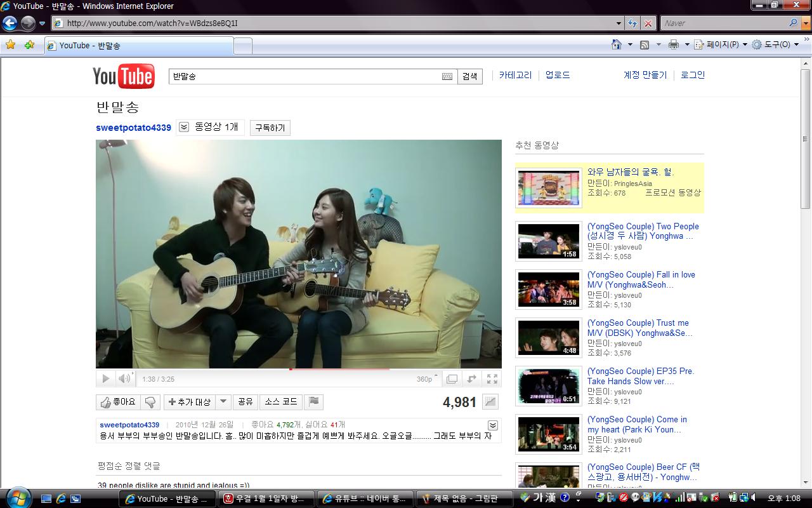This screenshot has height=508, width=812.
Task: Open the video statistics chart icon
Action: tap(490, 402)
